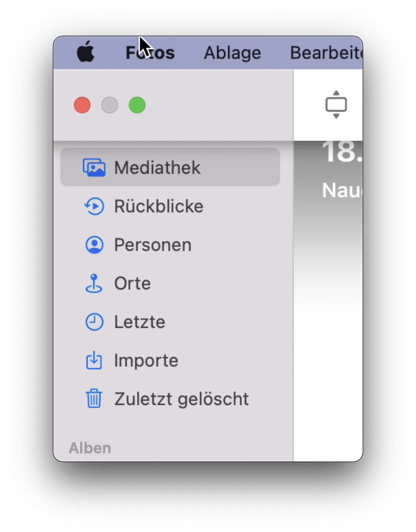Click the Rückblicke memories icon
The width and height of the screenshot is (416, 532).
coord(94,207)
